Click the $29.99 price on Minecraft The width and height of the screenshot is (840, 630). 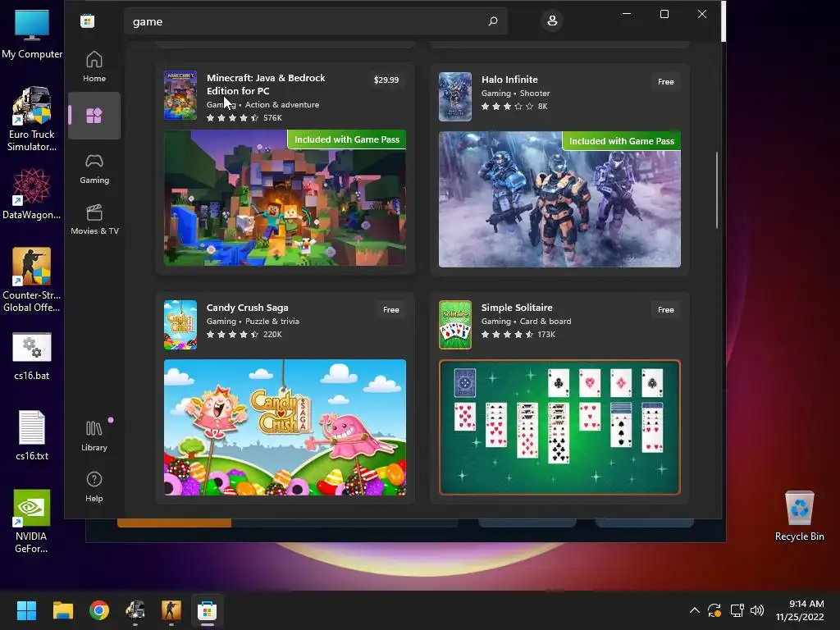click(x=386, y=80)
